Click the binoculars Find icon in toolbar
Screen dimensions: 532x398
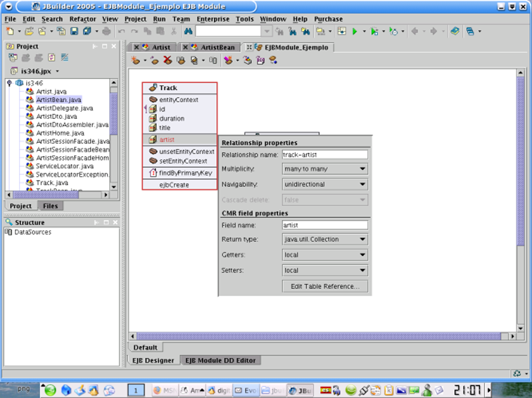tap(188, 31)
